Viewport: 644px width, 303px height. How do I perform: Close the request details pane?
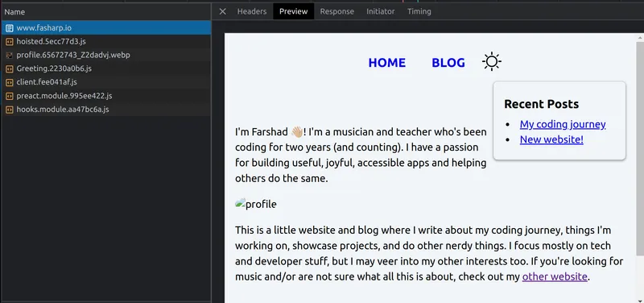click(223, 11)
